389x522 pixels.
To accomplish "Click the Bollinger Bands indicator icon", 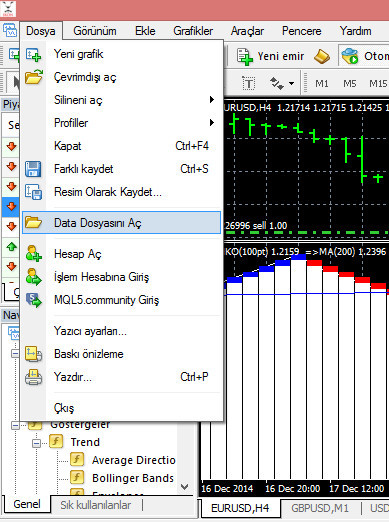I will click(77, 477).
